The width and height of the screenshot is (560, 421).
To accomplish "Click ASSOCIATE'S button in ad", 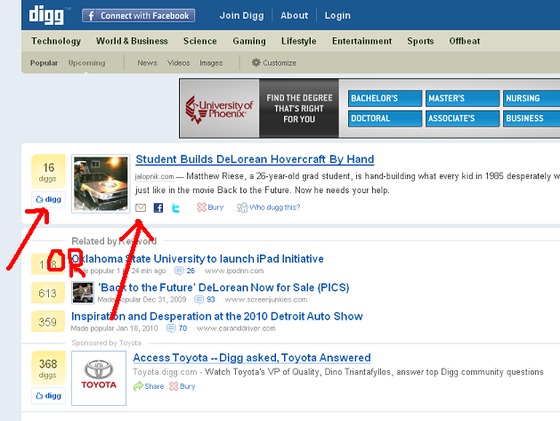I will pos(462,118).
